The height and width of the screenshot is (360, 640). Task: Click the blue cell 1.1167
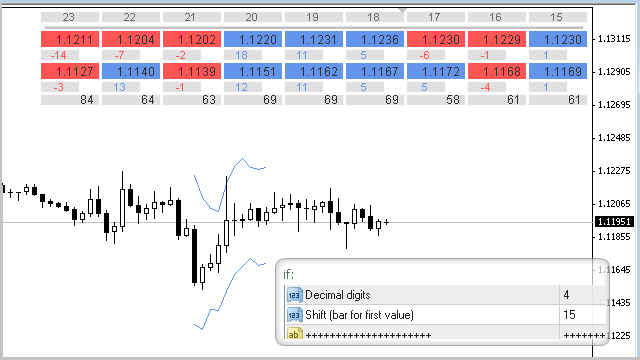point(375,71)
